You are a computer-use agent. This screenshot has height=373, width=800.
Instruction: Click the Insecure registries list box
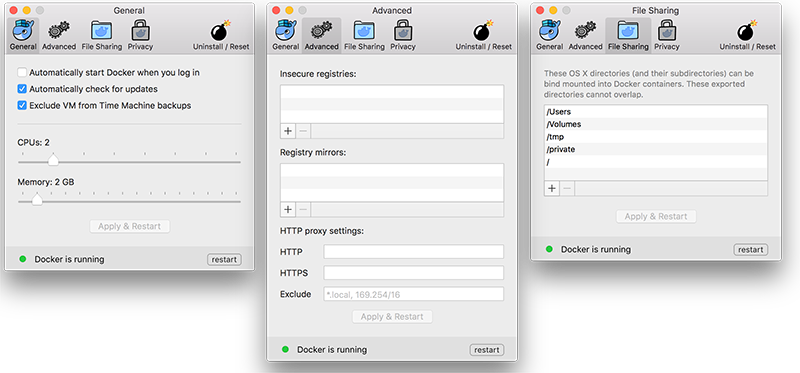392,105
